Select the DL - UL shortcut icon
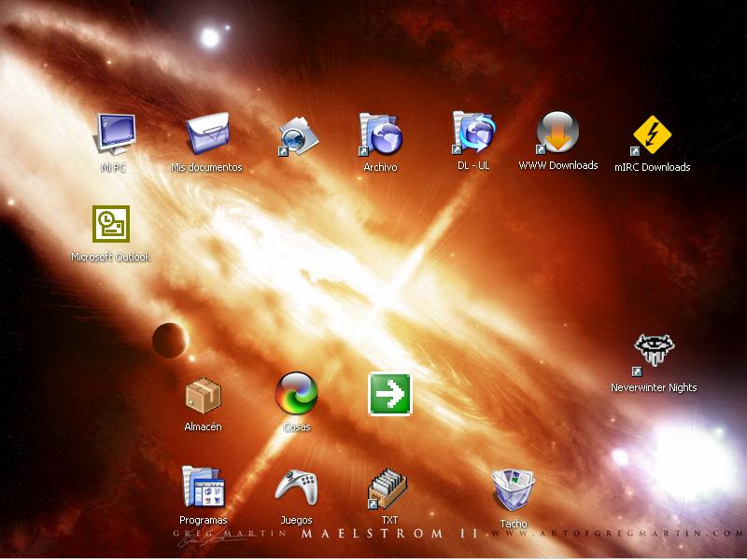The width and height of the screenshot is (747, 560). [x=473, y=133]
